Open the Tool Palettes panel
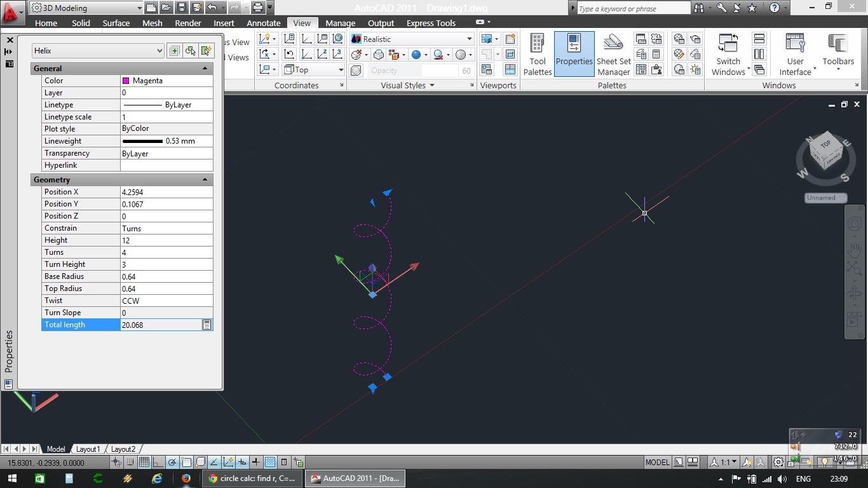This screenshot has width=868, height=488. click(x=538, y=55)
